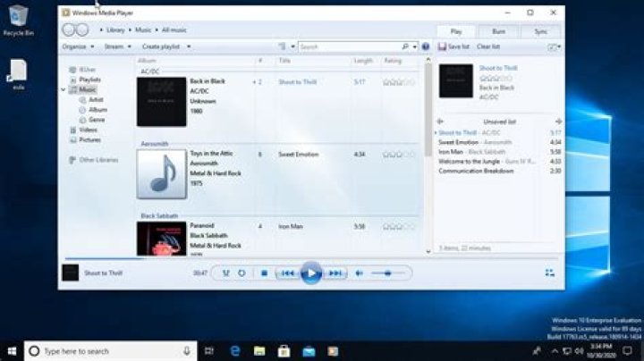Select the Back in Black album cover
The image size is (644, 361).
point(161,102)
